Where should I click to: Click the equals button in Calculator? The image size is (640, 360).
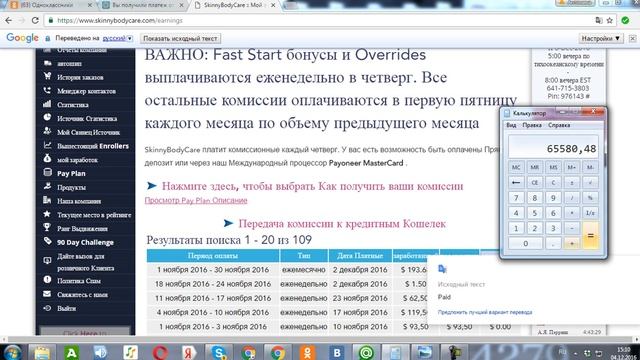590,236
